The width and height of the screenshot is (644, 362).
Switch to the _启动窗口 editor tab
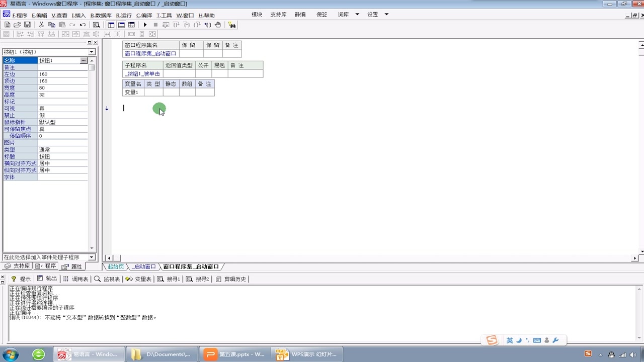(x=144, y=266)
